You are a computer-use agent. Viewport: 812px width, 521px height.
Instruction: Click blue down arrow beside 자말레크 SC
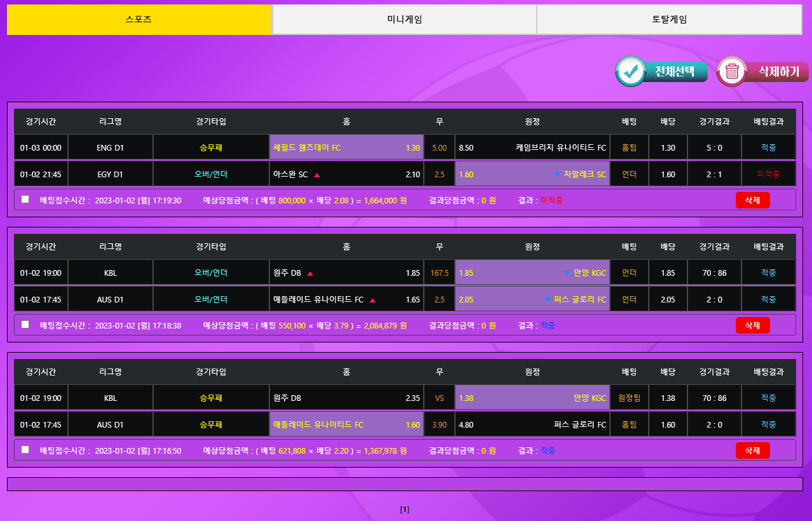point(557,175)
